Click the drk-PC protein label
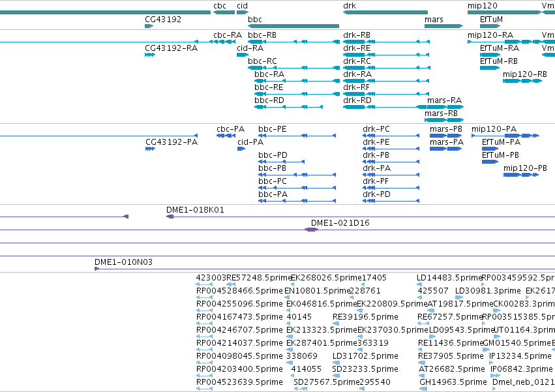 point(376,129)
